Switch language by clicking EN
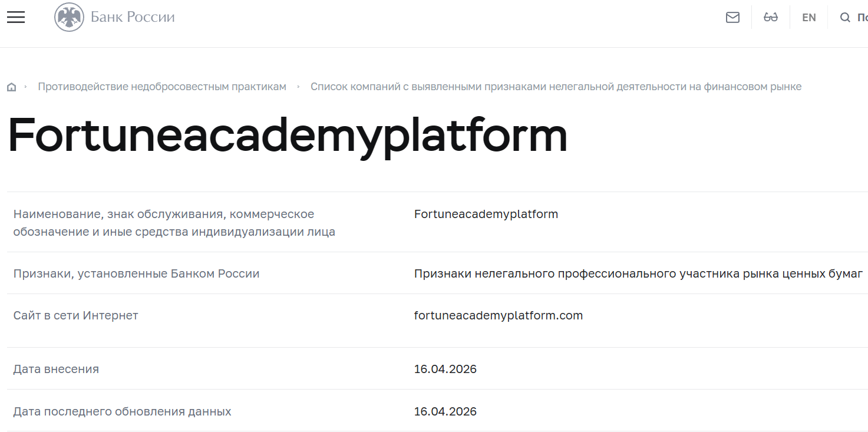 pyautogui.click(x=808, y=17)
